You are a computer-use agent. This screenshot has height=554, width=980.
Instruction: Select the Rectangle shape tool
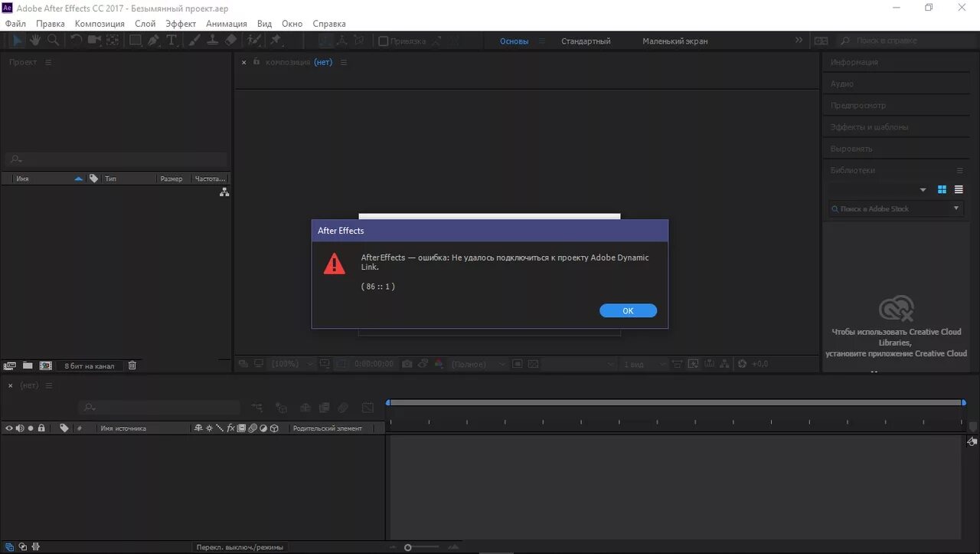(x=136, y=41)
